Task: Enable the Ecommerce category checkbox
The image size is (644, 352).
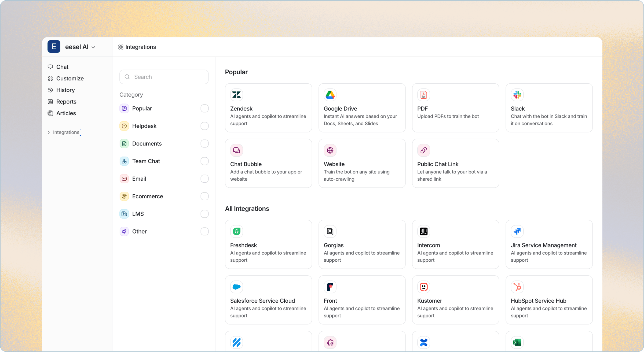Action: pos(204,196)
